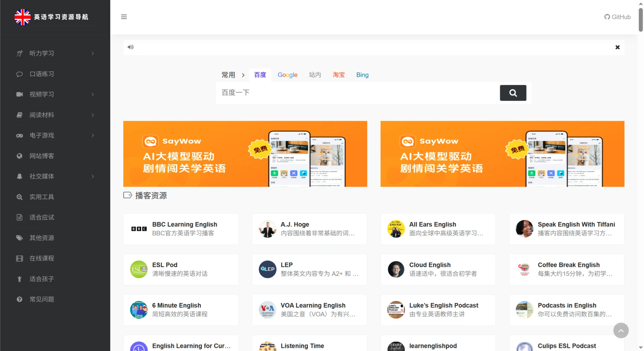
Task: Open the All Ears English card
Action: [x=438, y=229]
